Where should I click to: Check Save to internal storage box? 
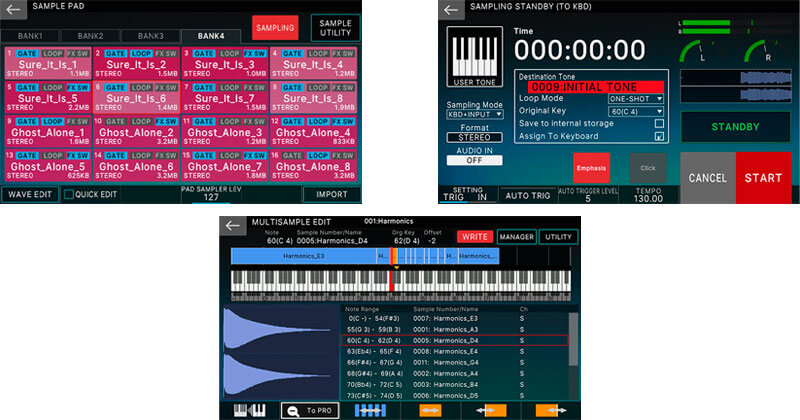click(x=658, y=123)
